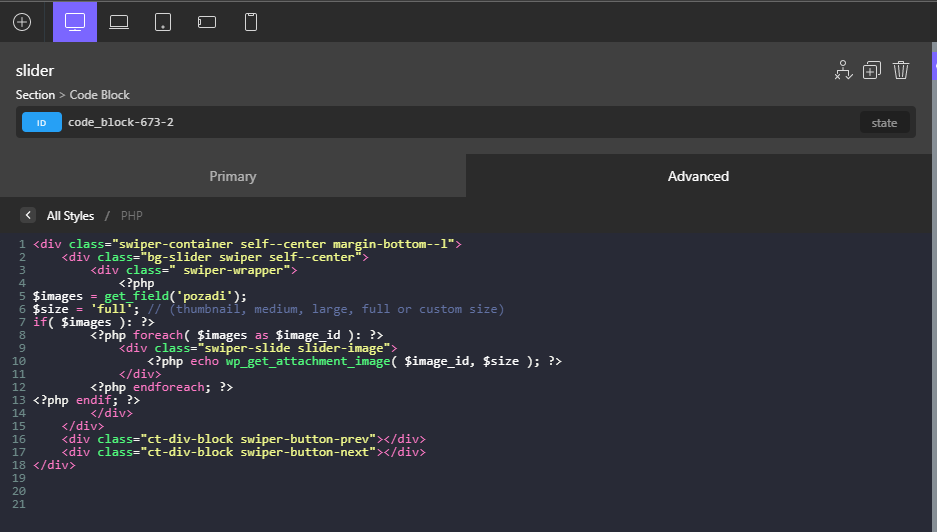Viewport: 937px width, 532px height.
Task: Delete the slider element with trash icon
Action: tap(901, 70)
